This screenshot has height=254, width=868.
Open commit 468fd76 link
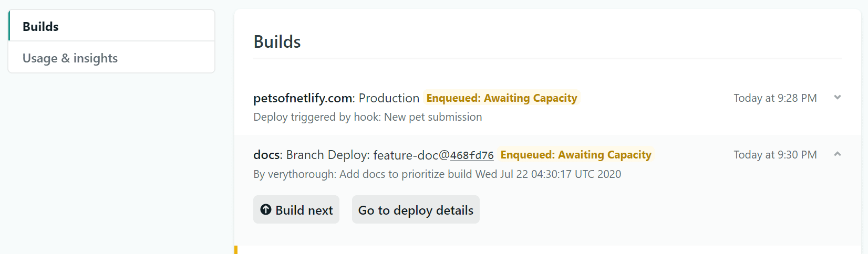[472, 155]
